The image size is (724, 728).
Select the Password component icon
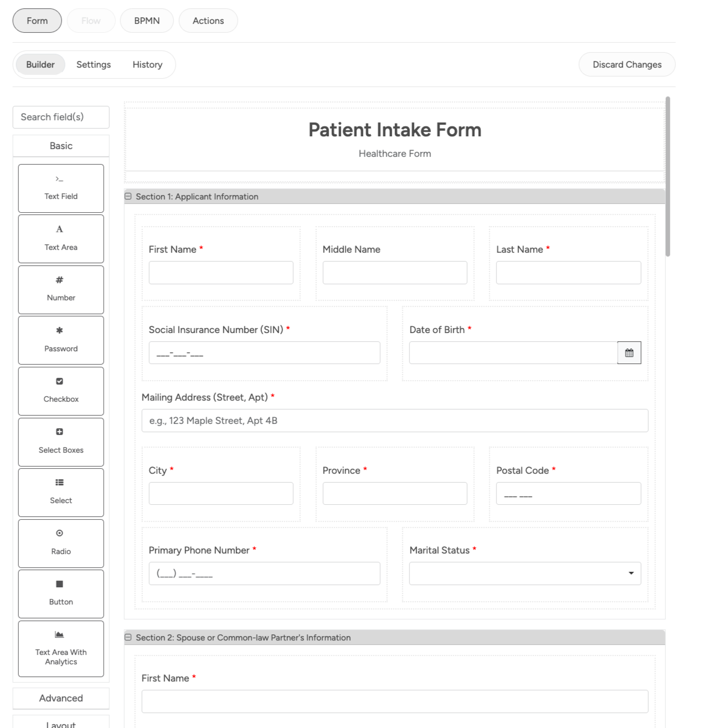(x=59, y=331)
